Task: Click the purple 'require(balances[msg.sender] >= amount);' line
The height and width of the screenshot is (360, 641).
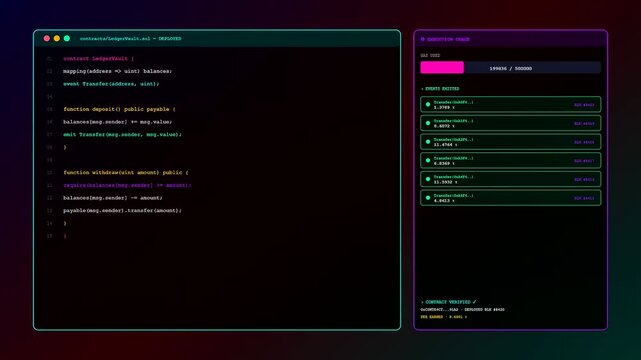Action: point(127,185)
